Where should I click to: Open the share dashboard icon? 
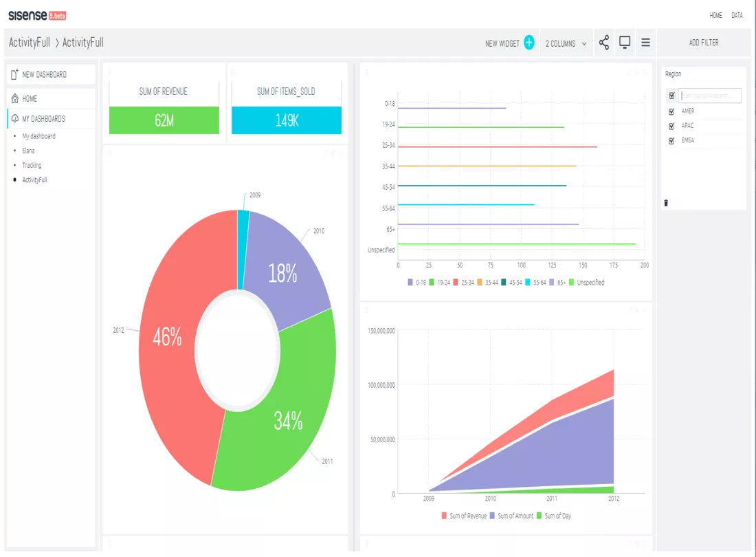pyautogui.click(x=603, y=43)
